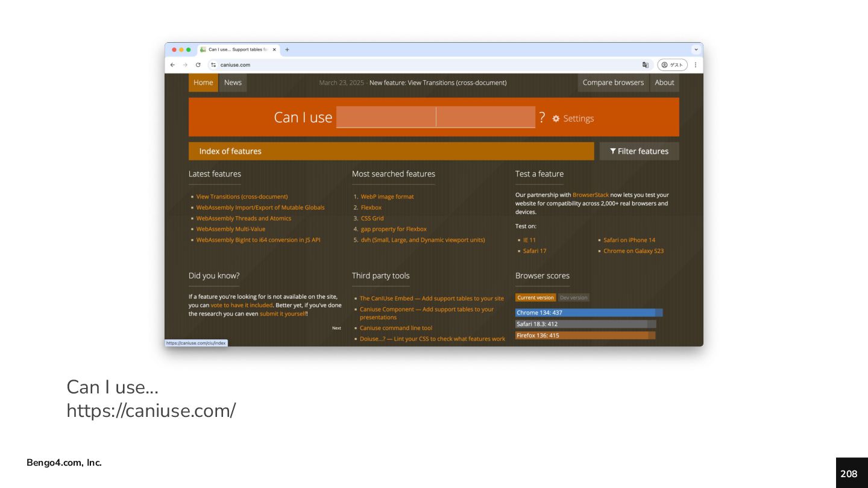868x488 pixels.
Task: Open the About page
Action: pyautogui.click(x=664, y=83)
